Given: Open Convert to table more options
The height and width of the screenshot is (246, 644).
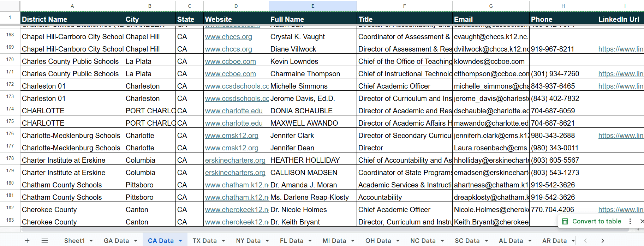Looking at the screenshot, I should point(630,221).
